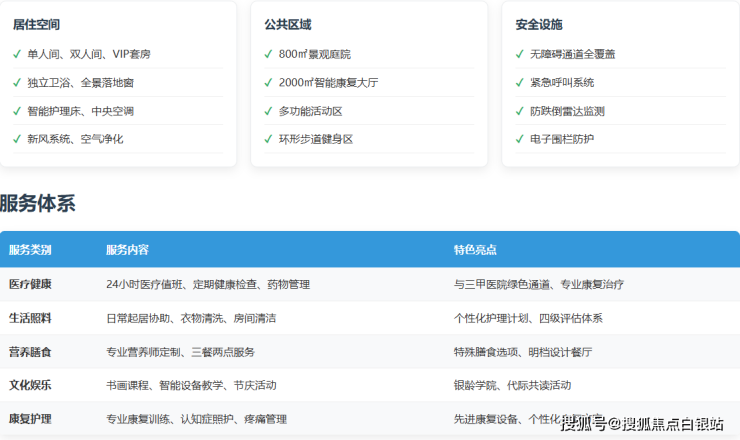Open the 搜狐号@搜狐焦点白银站 watermark link
The image size is (740, 440).
(x=641, y=424)
